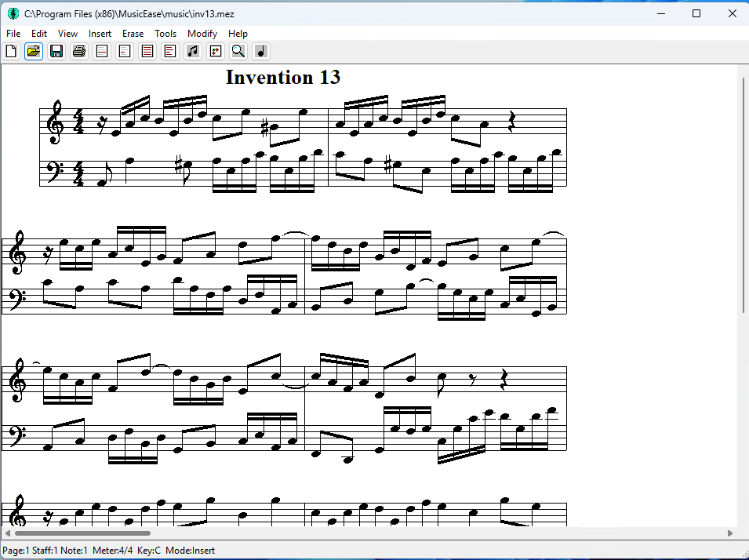Image resolution: width=749 pixels, height=560 pixels.
Task: Click the 'Mode:Insert' status bar entry
Action: [x=190, y=551]
